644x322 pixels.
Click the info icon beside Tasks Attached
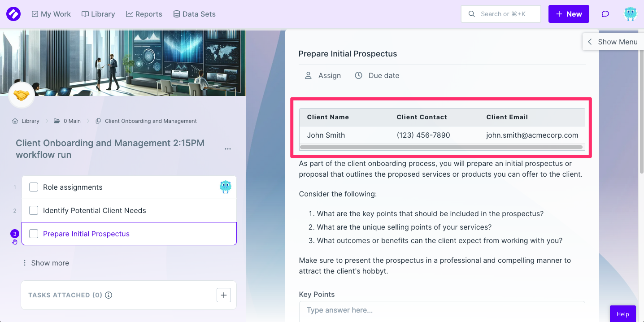click(109, 295)
